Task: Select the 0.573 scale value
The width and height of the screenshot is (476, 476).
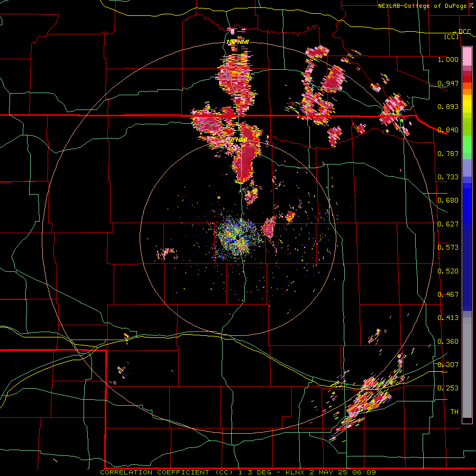Action: [x=448, y=248]
